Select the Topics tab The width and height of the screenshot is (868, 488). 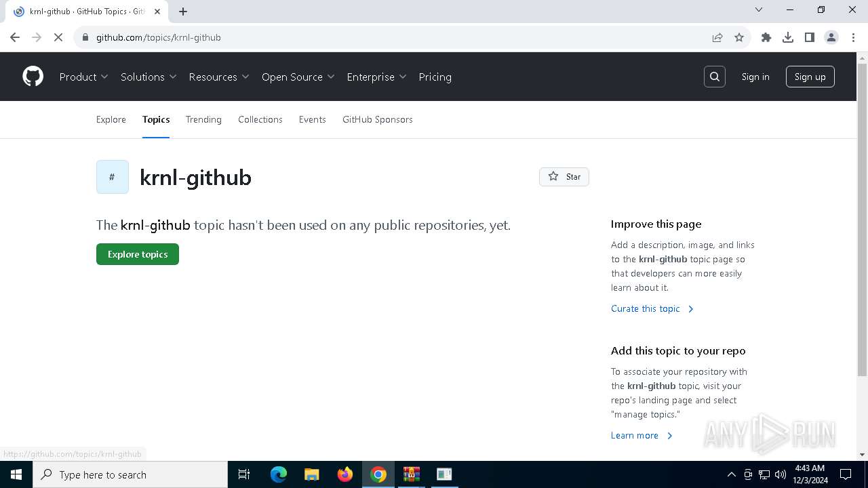pyautogui.click(x=156, y=119)
